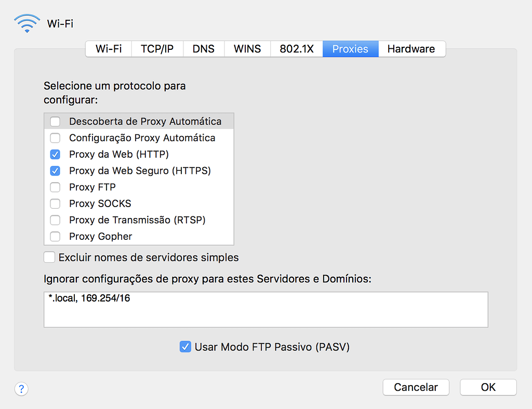This screenshot has height=409, width=532.
Task: Uncheck Proxy da Web (HTTP)
Action: 55,154
